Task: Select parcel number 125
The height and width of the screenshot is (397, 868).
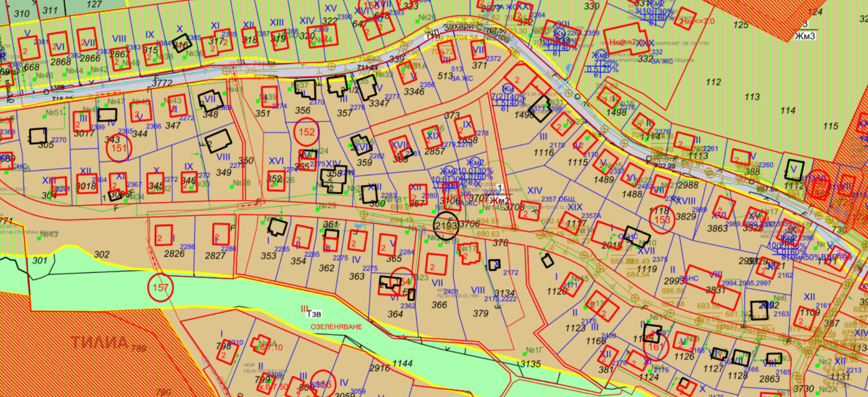Action: point(741,24)
